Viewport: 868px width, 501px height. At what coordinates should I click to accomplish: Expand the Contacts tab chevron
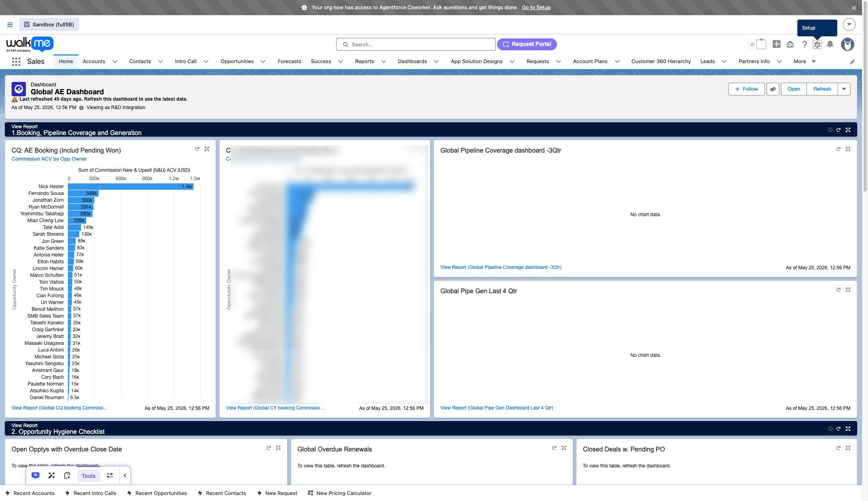pyautogui.click(x=161, y=62)
